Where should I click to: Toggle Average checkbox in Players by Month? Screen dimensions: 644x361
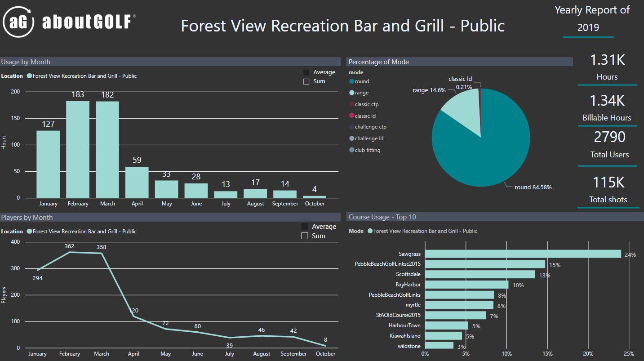305,227
